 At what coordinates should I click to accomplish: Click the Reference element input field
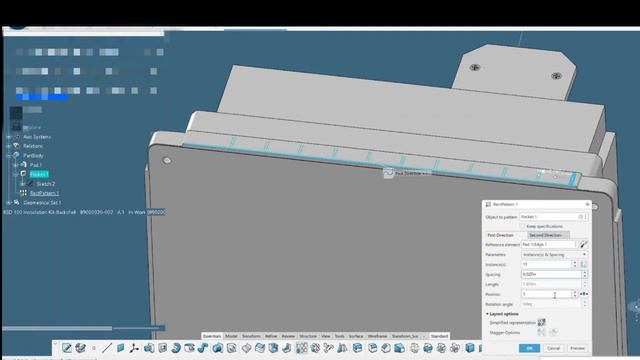(x=549, y=244)
